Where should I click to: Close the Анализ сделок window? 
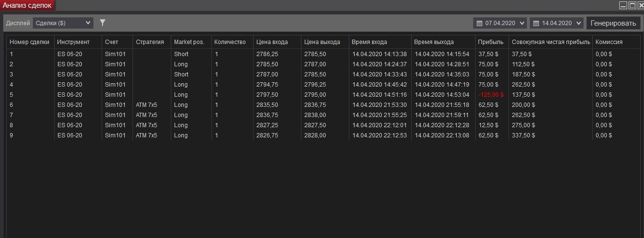click(x=640, y=5)
